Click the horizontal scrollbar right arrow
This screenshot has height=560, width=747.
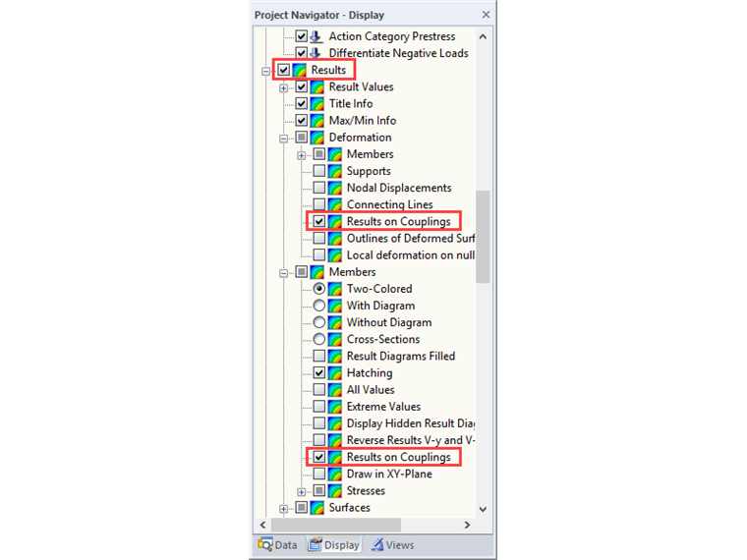pyautogui.click(x=467, y=525)
